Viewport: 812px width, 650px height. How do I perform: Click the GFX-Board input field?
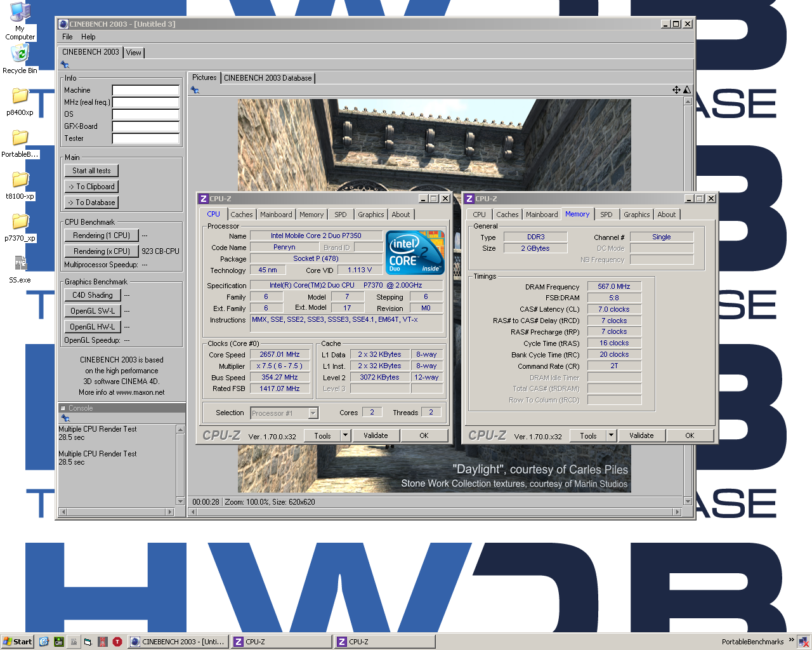click(x=146, y=126)
